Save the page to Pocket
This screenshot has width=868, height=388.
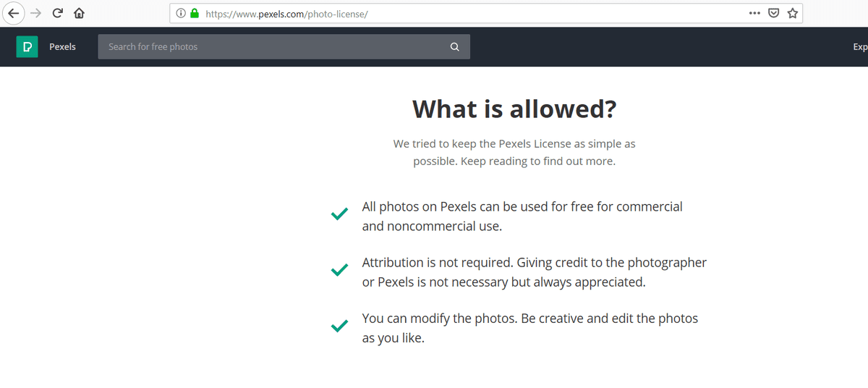click(773, 13)
